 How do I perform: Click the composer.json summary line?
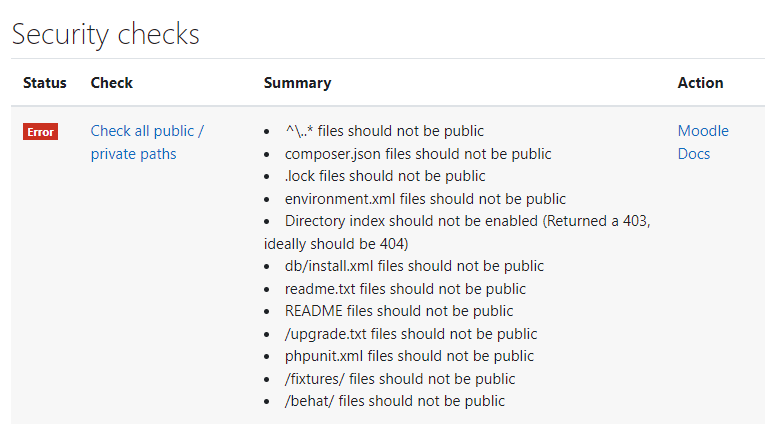pos(418,154)
